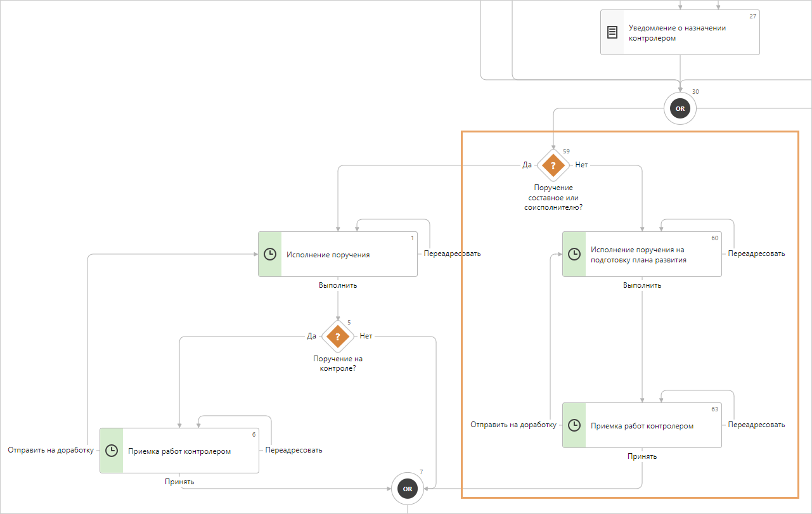Select the OR gateway numbered 30

point(680,109)
